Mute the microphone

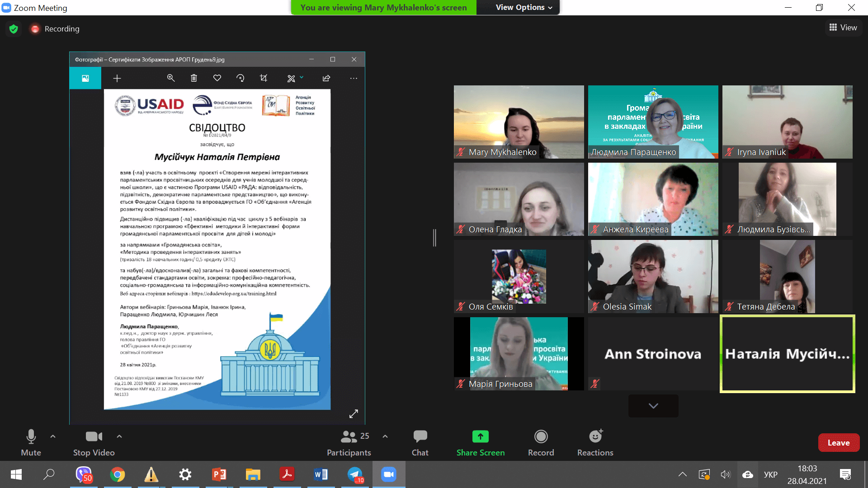point(31,442)
